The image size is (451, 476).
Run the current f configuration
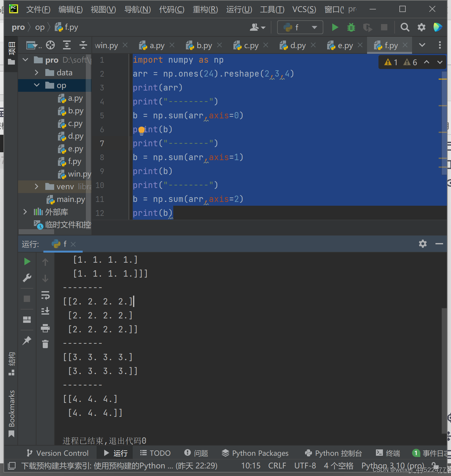coord(335,27)
